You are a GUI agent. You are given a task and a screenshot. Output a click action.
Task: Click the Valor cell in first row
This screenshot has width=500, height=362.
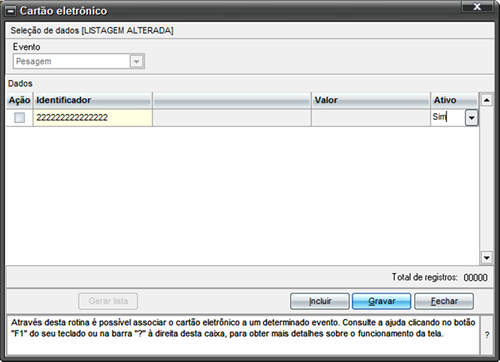point(371,118)
